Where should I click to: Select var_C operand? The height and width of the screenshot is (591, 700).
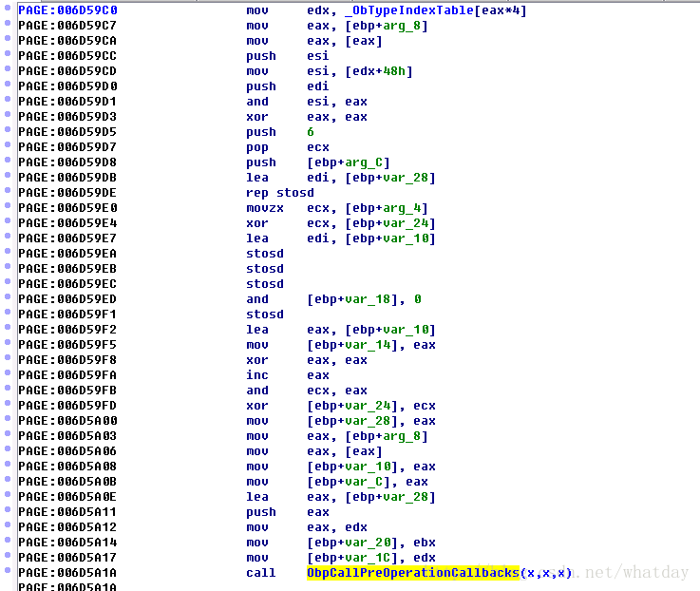(364, 482)
